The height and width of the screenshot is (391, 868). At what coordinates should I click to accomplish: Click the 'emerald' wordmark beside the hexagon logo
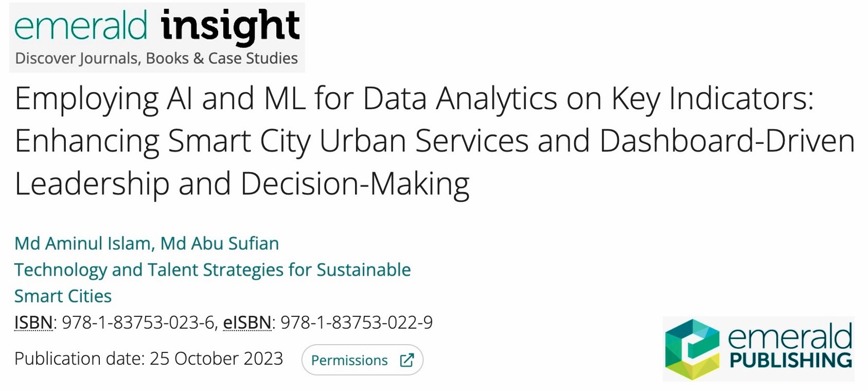coord(790,336)
